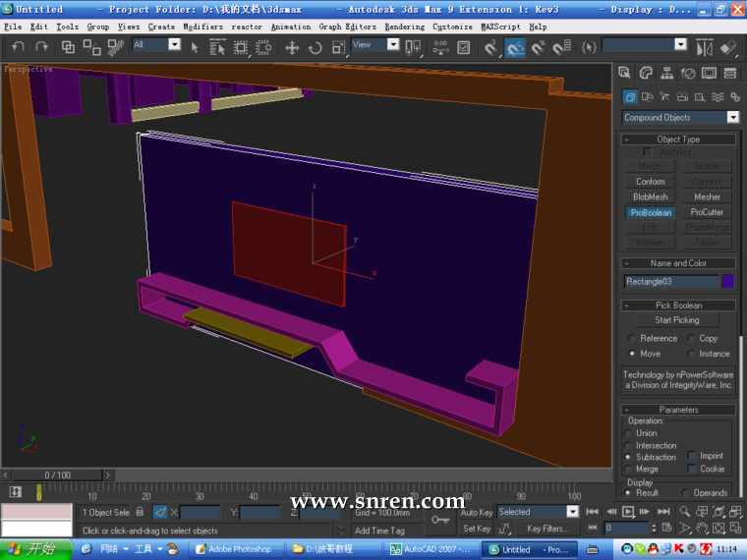Open the Modify panel tab icon

[x=646, y=73]
